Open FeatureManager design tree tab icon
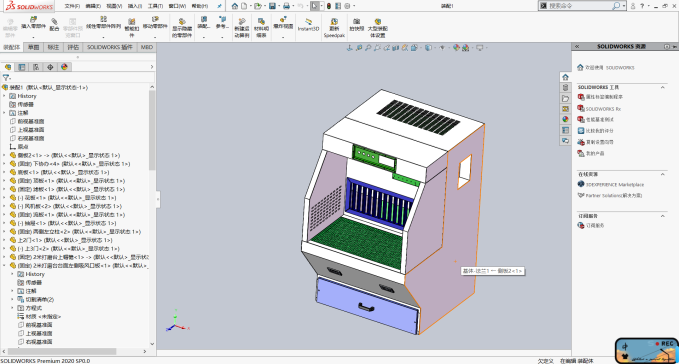This screenshot has width=679, height=364. coord(8,67)
